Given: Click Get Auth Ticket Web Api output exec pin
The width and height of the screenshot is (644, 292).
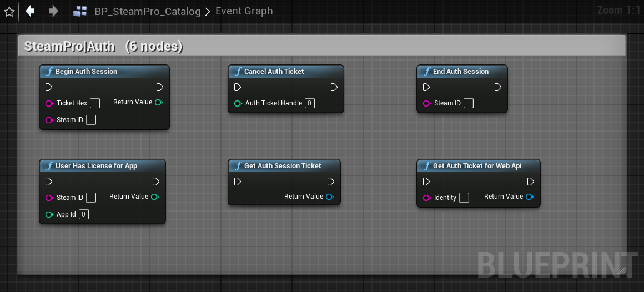Looking at the screenshot, I should tap(531, 182).
